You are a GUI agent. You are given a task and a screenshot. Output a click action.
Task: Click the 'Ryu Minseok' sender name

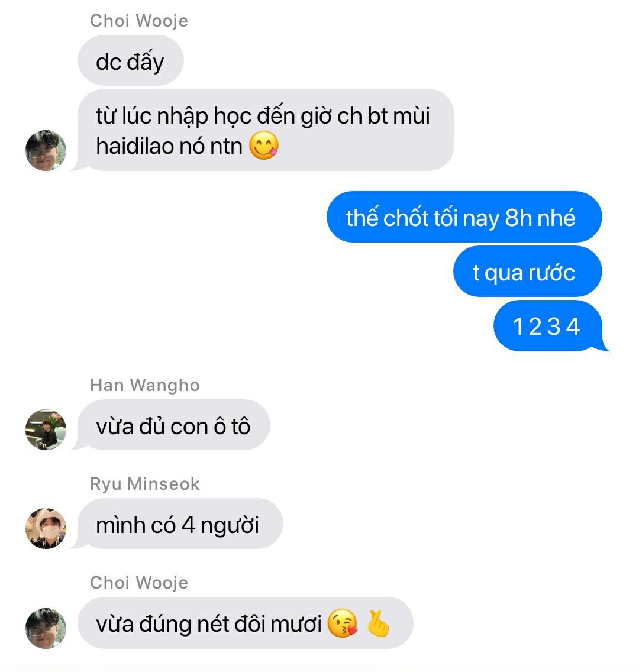145,484
